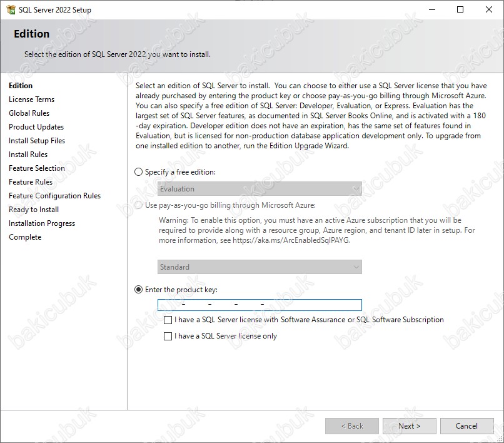Expand the Standard pay-as-you-go edition dropdown
This screenshot has height=443, width=504.
coord(260,267)
